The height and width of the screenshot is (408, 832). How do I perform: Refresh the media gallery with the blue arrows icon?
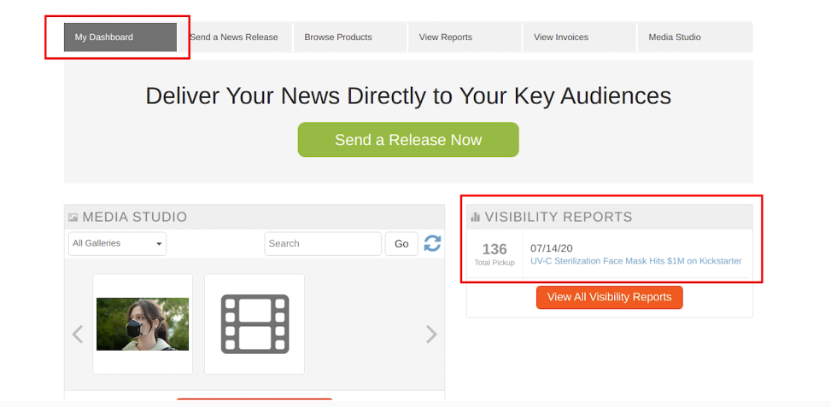(x=432, y=243)
